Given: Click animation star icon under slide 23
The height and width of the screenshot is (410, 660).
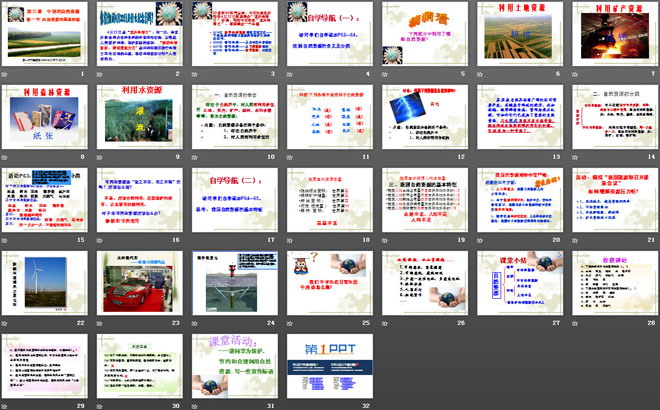Looking at the screenshot, I should (x=100, y=323).
